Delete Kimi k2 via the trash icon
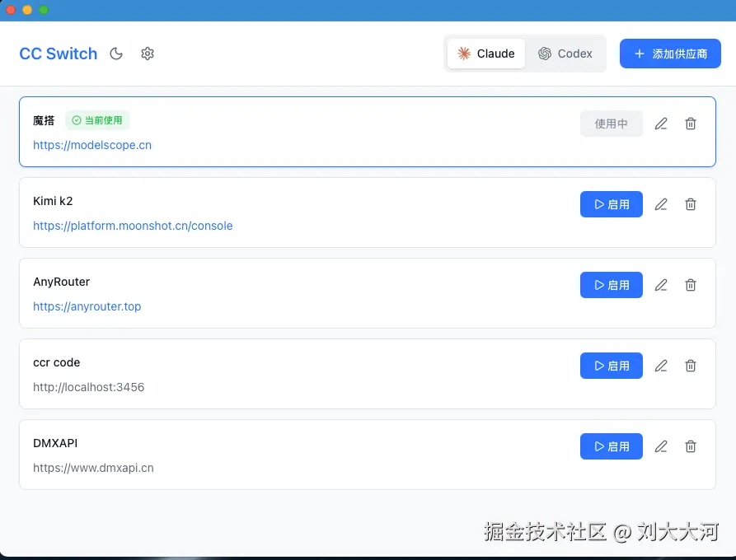Image resolution: width=736 pixels, height=560 pixels. [x=690, y=204]
